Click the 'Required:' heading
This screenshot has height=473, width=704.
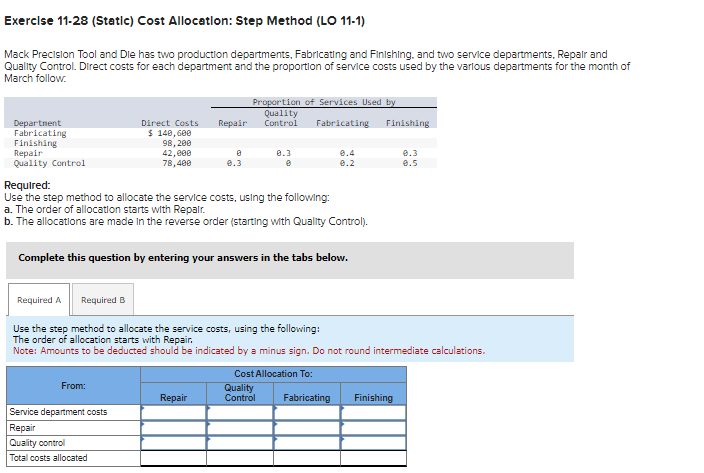pos(27,185)
